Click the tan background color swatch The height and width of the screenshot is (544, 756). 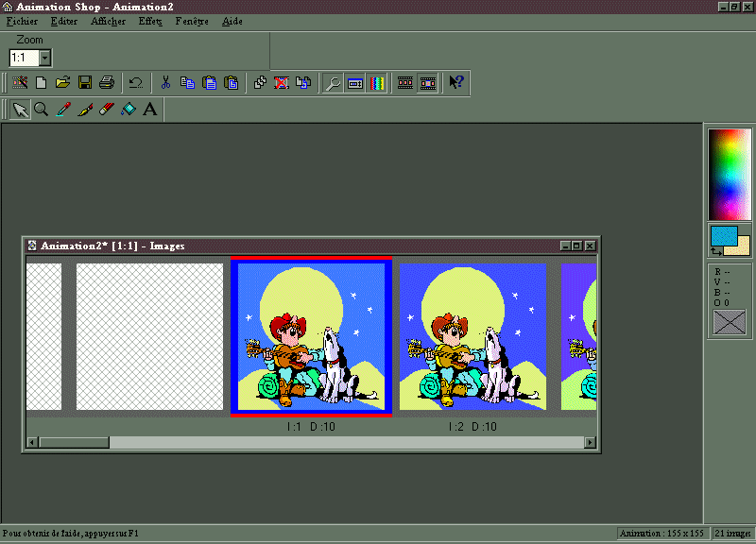pos(743,249)
